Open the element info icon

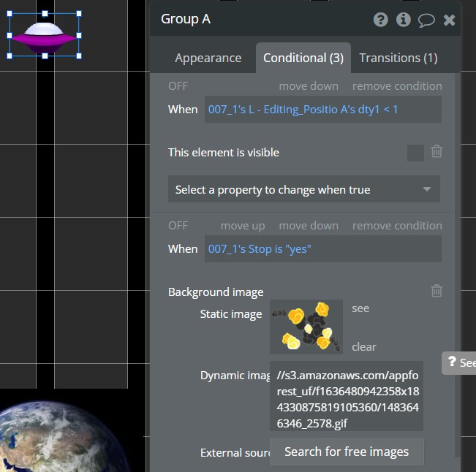[x=404, y=20]
